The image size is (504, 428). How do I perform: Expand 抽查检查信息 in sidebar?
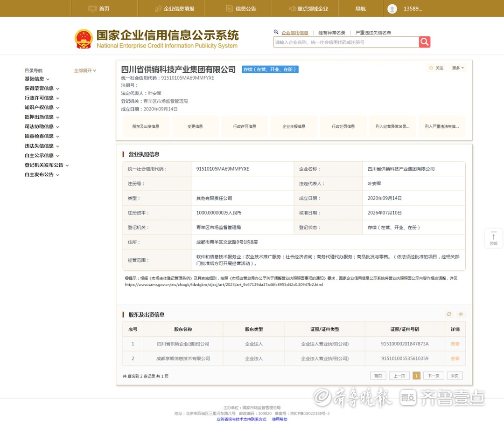tap(42, 136)
